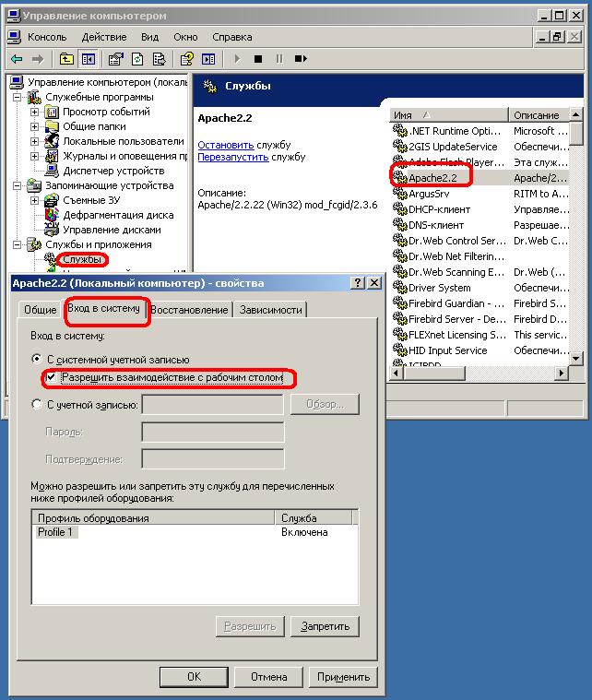Viewport: 592px width, 700px height.
Task: Open Дефрагментация диска tree node
Action: (x=118, y=215)
